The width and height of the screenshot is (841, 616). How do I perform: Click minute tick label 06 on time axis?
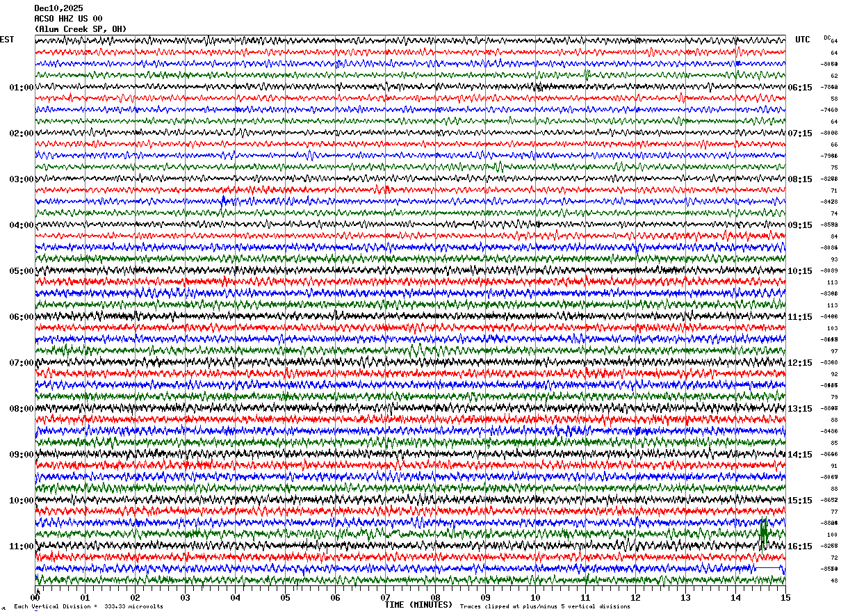[336, 597]
